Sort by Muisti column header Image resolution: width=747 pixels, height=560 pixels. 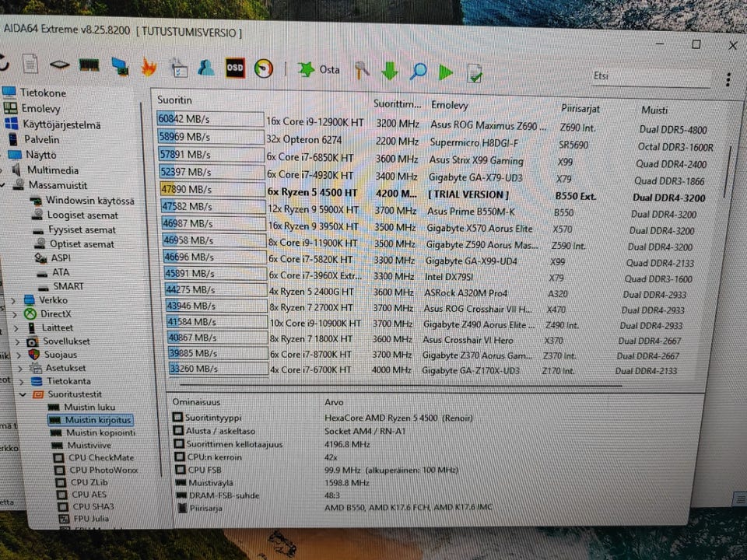(654, 110)
